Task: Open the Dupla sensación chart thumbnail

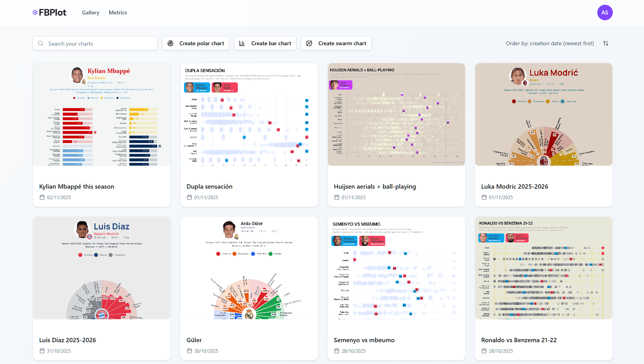Action: (249, 115)
